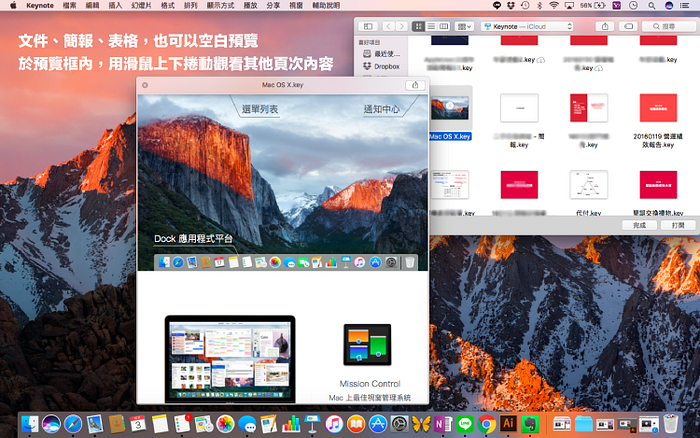Open the Apple menu
The image size is (700, 438).
(x=13, y=5)
